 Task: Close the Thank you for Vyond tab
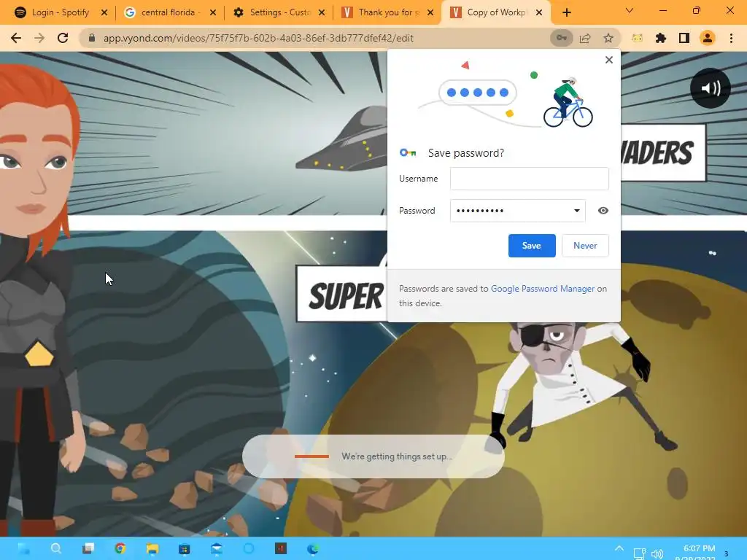pyautogui.click(x=430, y=12)
